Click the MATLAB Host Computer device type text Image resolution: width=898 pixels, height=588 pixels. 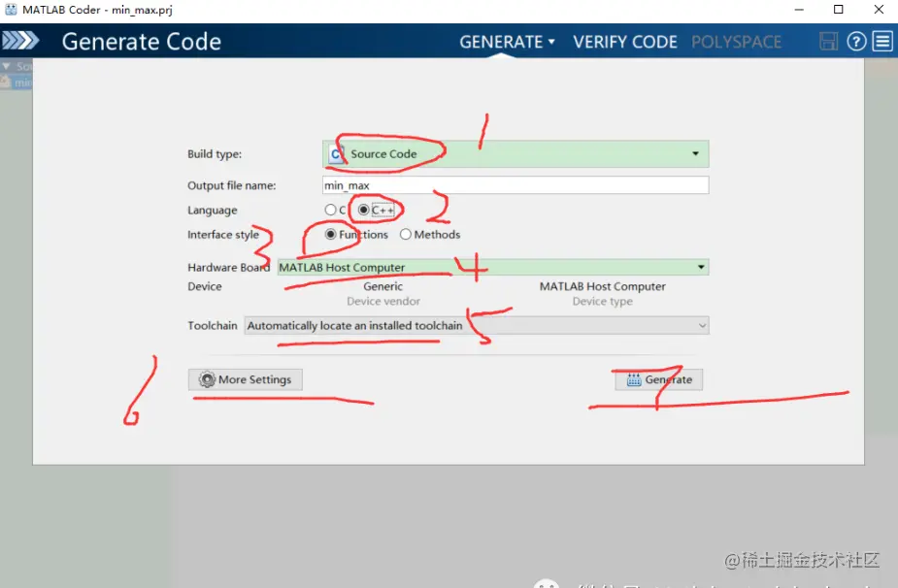click(603, 286)
